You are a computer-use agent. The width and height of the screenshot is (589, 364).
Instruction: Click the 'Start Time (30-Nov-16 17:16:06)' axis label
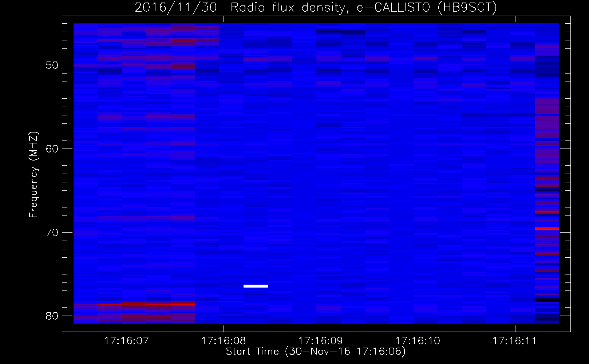pyautogui.click(x=316, y=352)
